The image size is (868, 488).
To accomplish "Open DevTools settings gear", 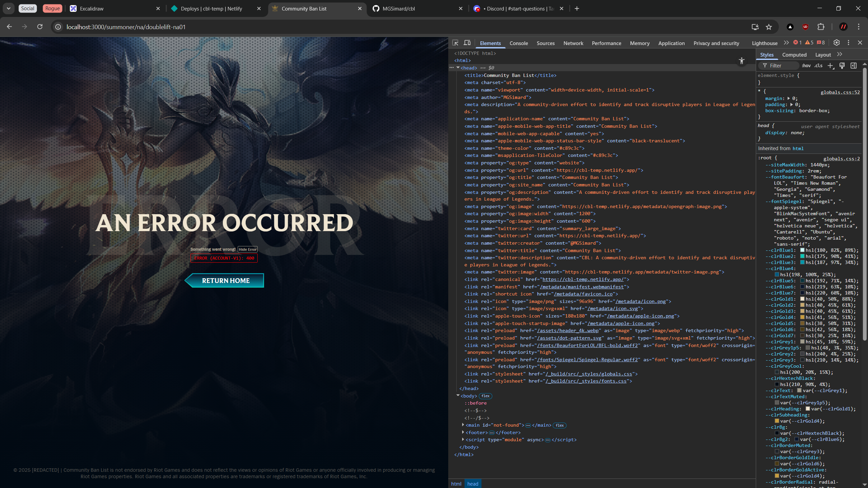I will pos(836,43).
